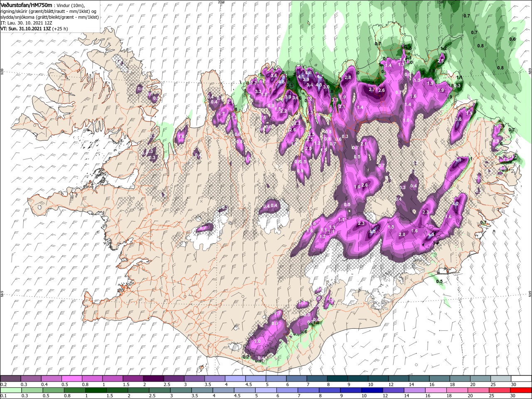The width and height of the screenshot is (532, 399).
Task: Select the bright pink snow swatch labeled 0.5
Action: 72,379
